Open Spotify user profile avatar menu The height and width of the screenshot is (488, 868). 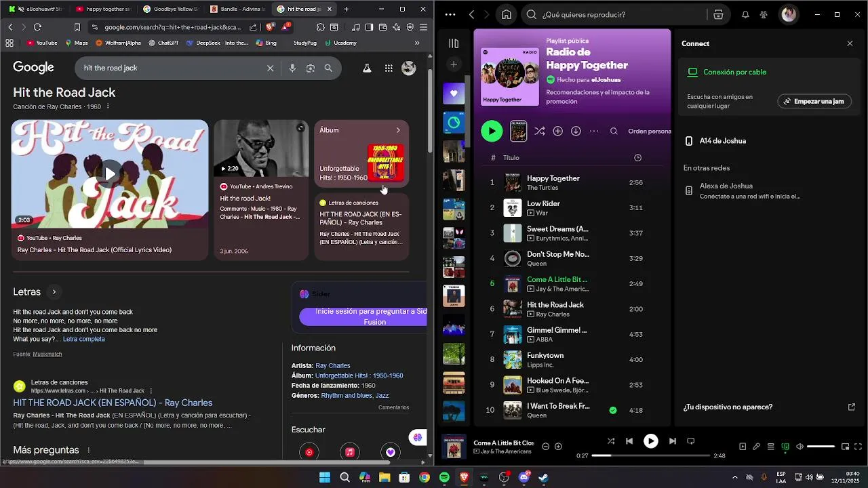[x=789, y=14]
